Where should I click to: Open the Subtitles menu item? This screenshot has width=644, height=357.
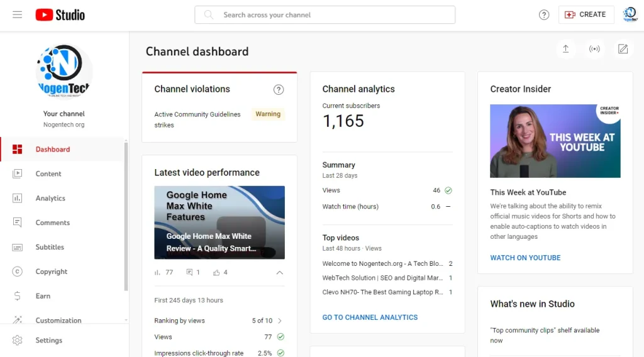[x=62, y=247]
